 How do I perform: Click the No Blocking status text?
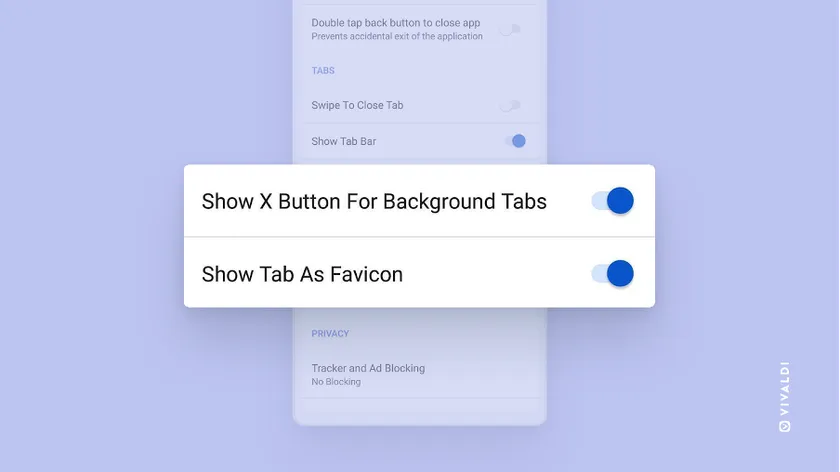[x=336, y=382]
